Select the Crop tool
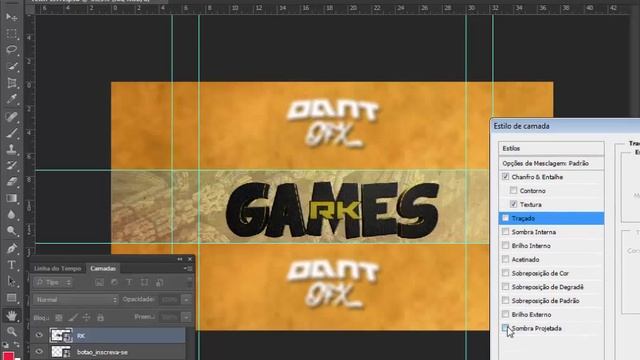640x360 pixels. coord(11,83)
